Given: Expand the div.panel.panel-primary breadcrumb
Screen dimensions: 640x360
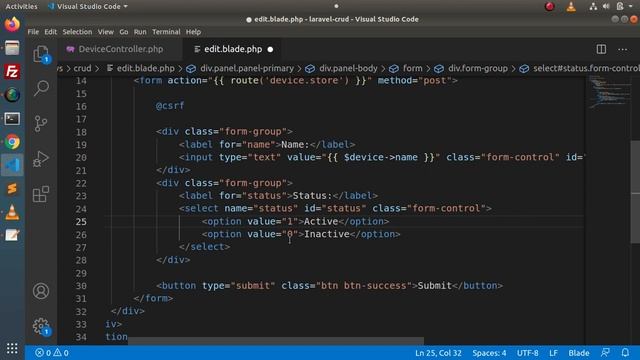Looking at the screenshot, I should (x=241, y=69).
